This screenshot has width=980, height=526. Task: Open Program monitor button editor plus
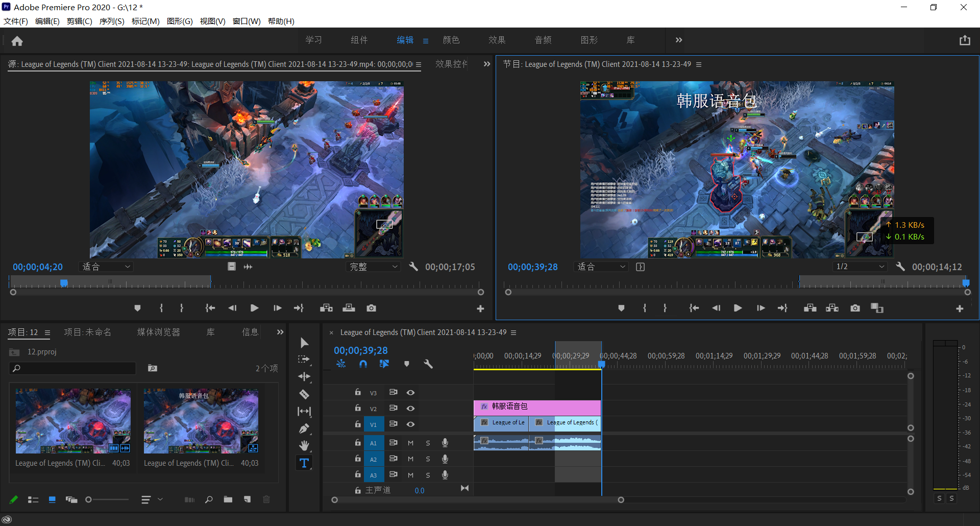coord(960,308)
